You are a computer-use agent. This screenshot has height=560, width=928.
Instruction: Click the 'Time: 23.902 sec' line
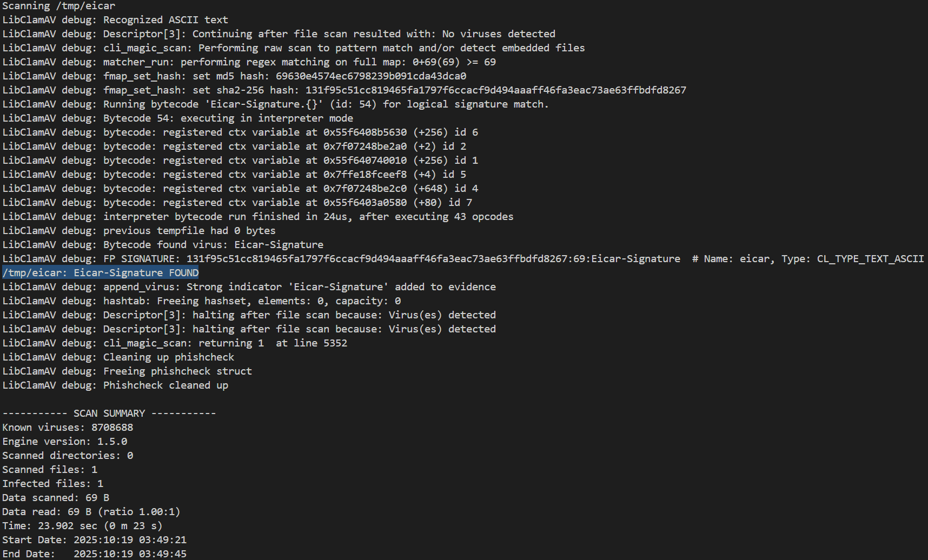(82, 526)
